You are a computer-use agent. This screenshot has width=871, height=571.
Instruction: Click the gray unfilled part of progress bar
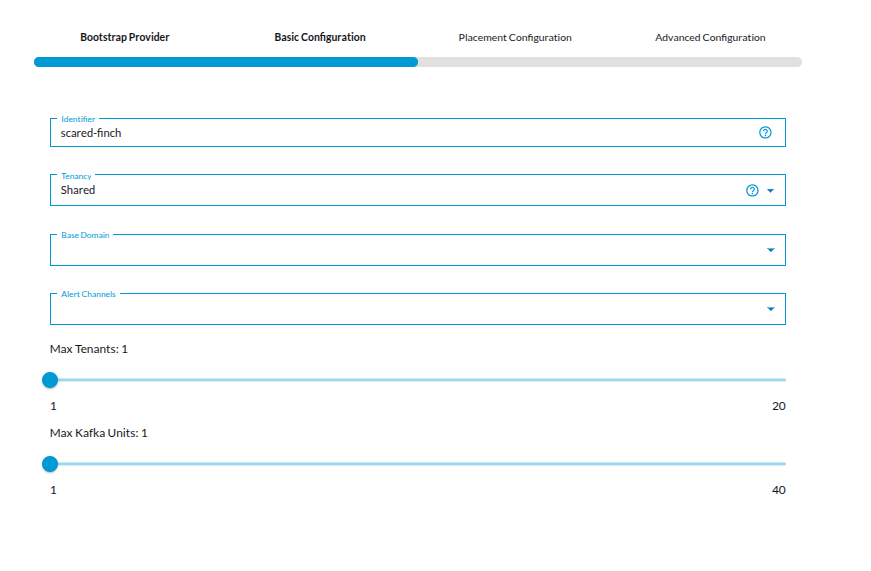click(x=610, y=62)
